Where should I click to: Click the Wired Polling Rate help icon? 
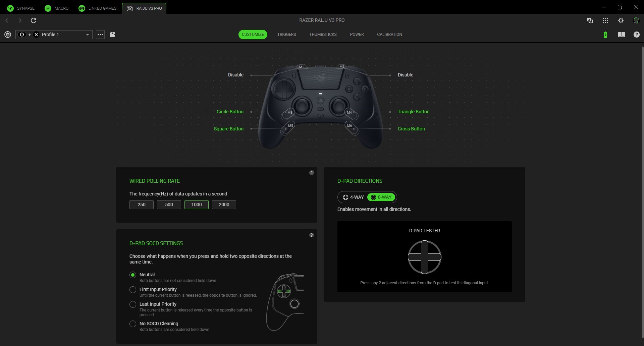[x=311, y=173]
